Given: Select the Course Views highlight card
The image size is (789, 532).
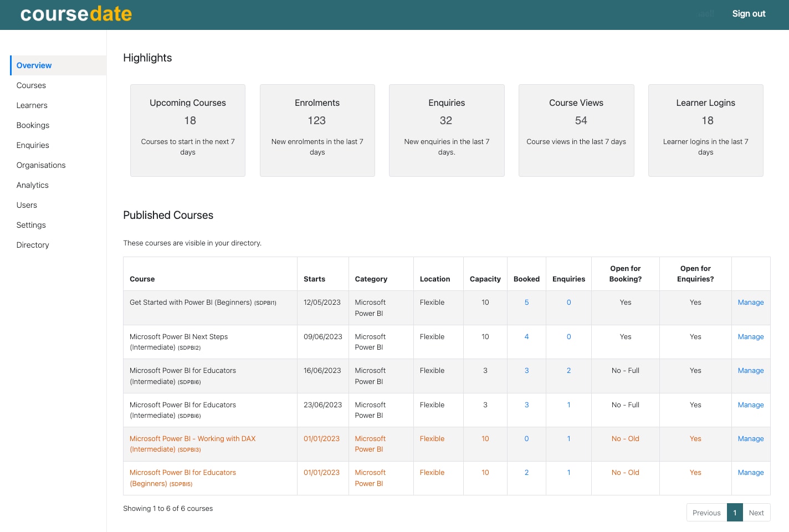Looking at the screenshot, I should tap(576, 130).
